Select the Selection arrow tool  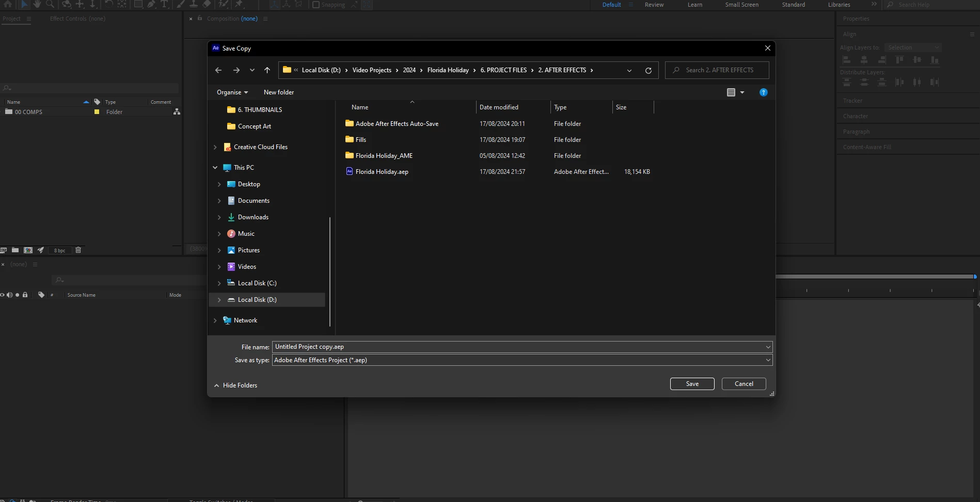pos(24,4)
